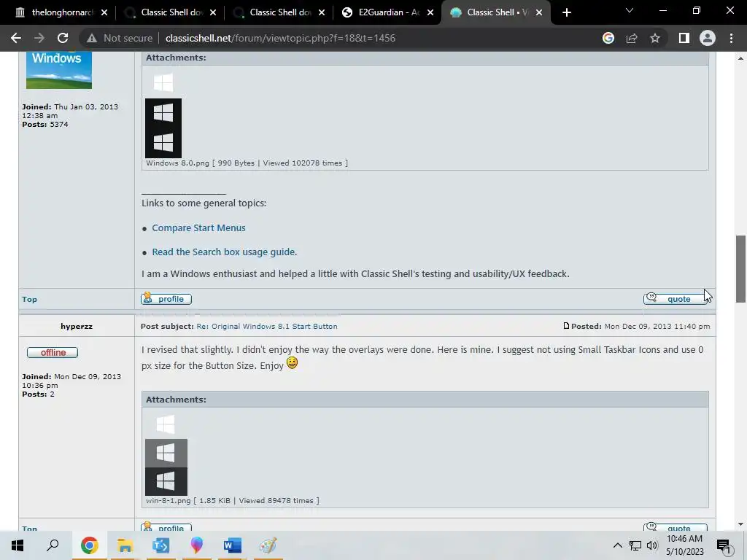The image size is (747, 560).
Task: Show hidden system tray icons
Action: [x=617, y=545]
